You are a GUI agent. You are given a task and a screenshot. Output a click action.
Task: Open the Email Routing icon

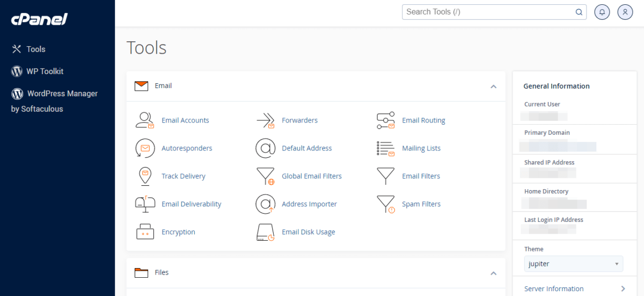coord(385,120)
